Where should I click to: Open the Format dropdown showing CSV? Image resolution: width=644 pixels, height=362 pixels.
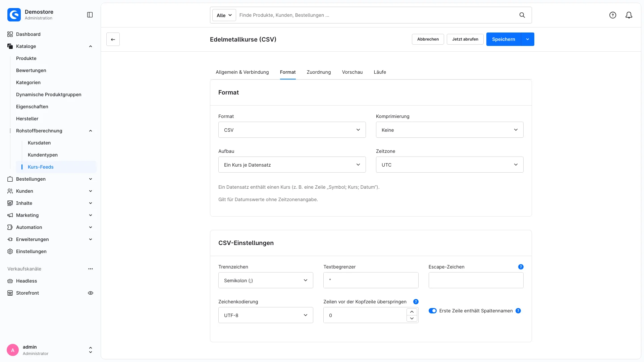[x=292, y=130]
